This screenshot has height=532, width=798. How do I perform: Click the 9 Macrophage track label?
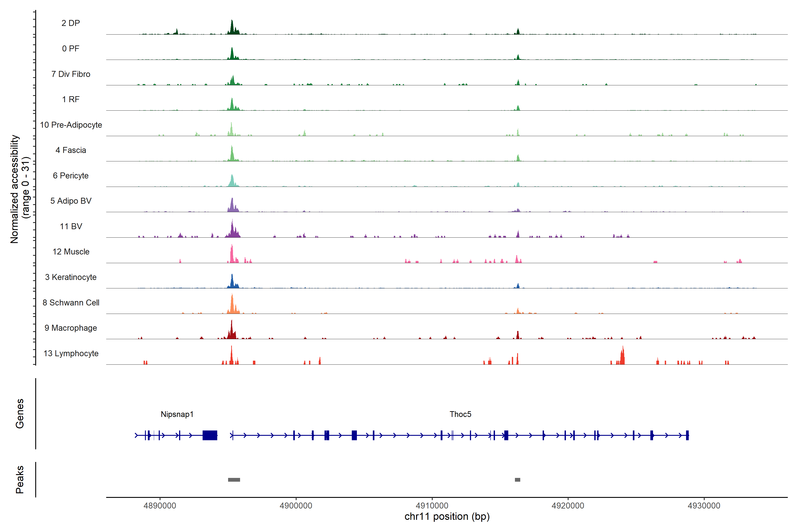(x=71, y=328)
